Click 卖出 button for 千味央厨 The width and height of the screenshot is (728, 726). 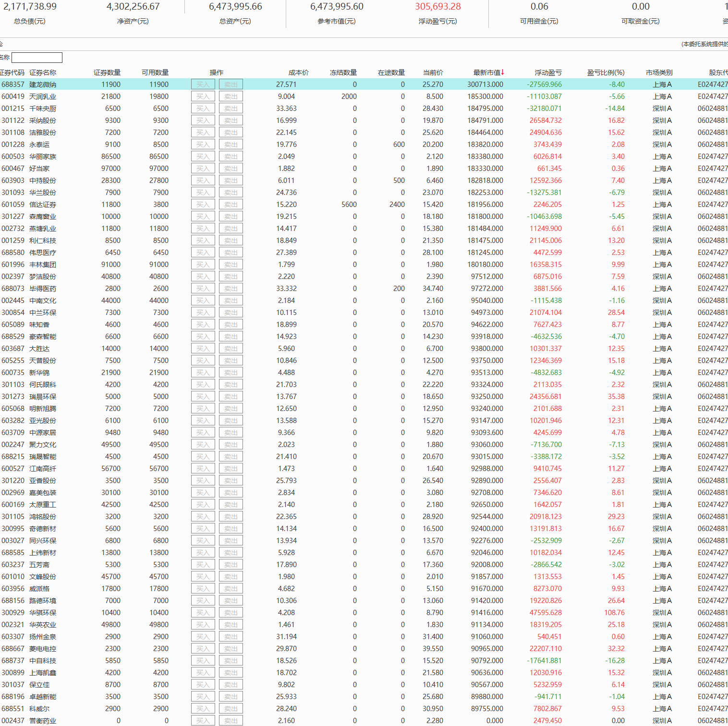click(231, 109)
